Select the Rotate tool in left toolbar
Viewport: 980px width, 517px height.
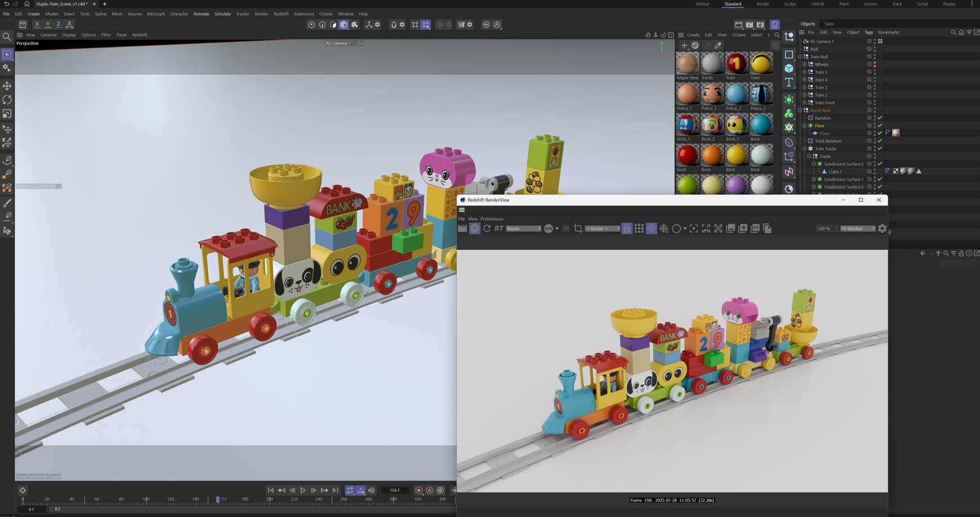pyautogui.click(x=7, y=100)
